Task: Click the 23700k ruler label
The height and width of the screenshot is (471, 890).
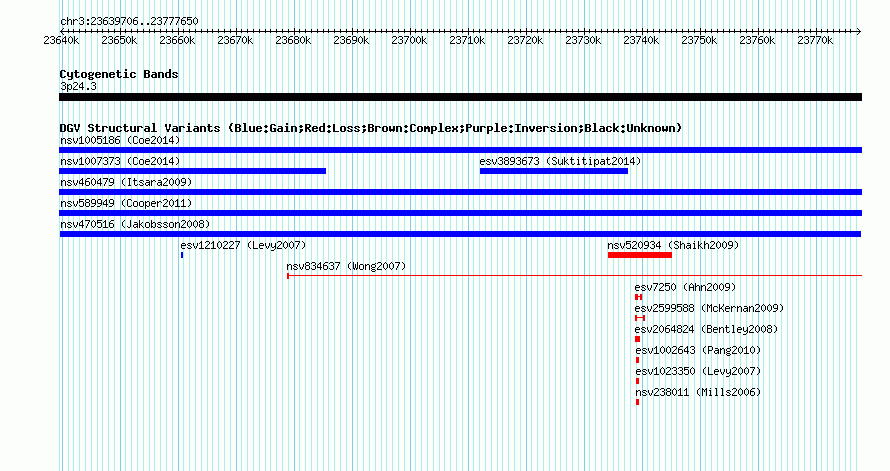Action: [x=409, y=40]
